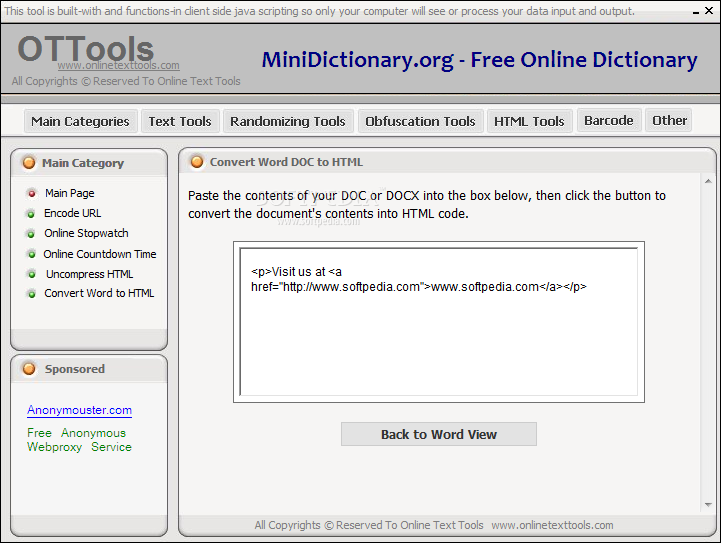721x543 pixels.
Task: Click the Sponsored panel heading
Action: click(x=74, y=369)
